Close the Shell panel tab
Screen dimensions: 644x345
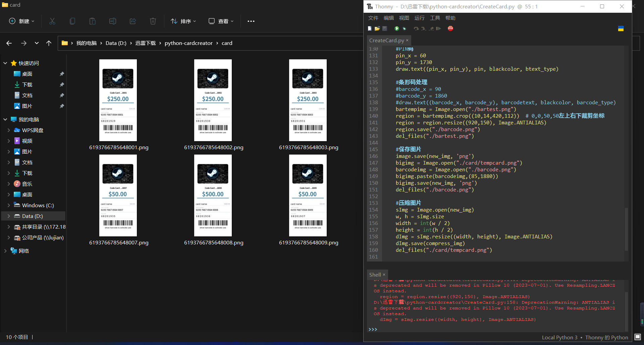coord(384,275)
